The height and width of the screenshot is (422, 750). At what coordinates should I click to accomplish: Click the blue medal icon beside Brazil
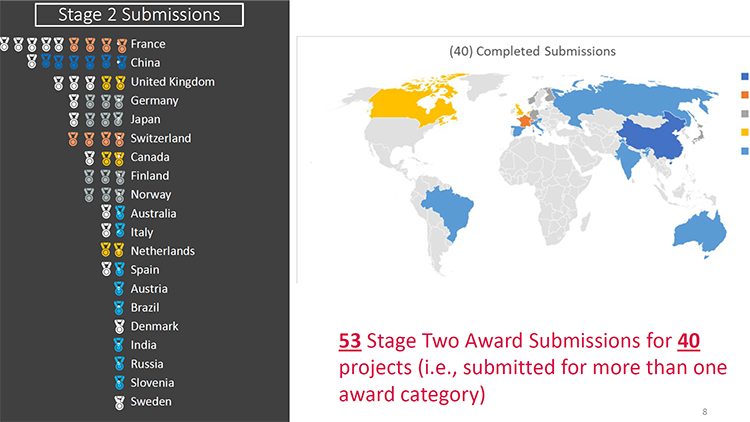tap(119, 308)
